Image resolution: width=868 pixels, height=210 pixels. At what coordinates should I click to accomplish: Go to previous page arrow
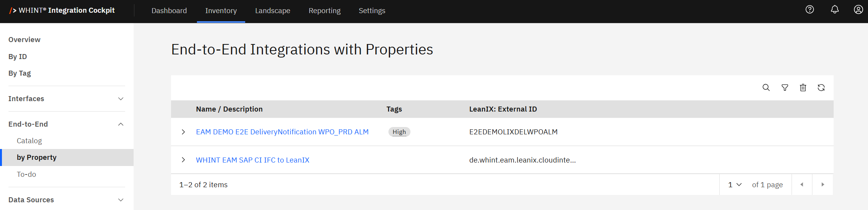[802, 185]
